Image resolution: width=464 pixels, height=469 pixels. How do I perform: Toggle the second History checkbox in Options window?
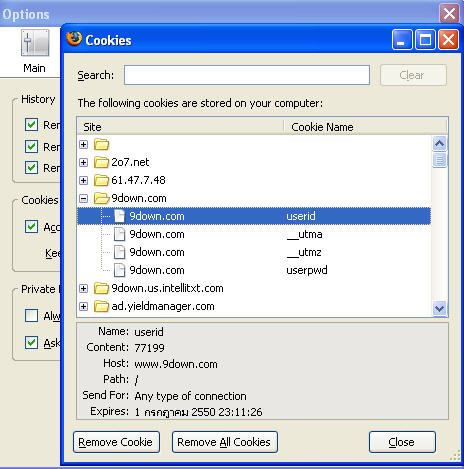pos(31,146)
